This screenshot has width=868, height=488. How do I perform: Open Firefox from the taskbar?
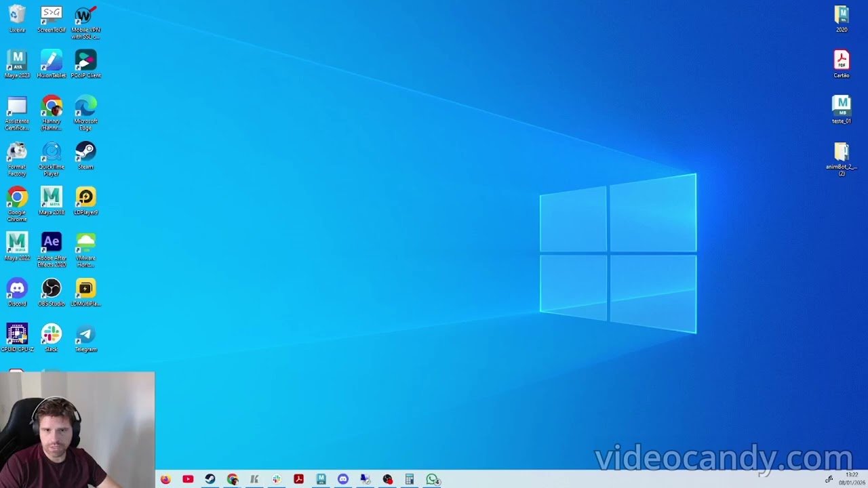point(165,479)
